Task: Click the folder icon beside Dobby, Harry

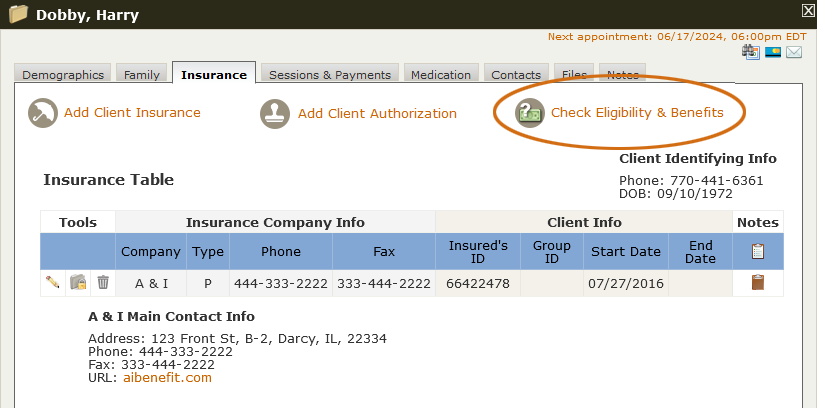Action: pyautogui.click(x=18, y=14)
